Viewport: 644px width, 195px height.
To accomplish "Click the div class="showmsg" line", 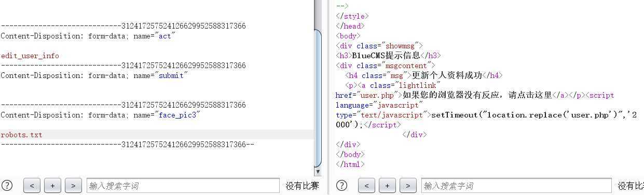I will click(x=379, y=46).
